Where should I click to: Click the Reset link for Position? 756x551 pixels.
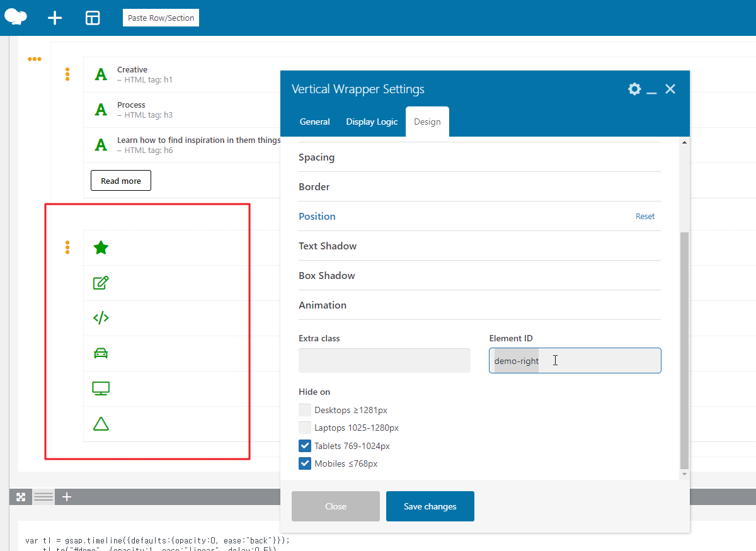click(645, 216)
